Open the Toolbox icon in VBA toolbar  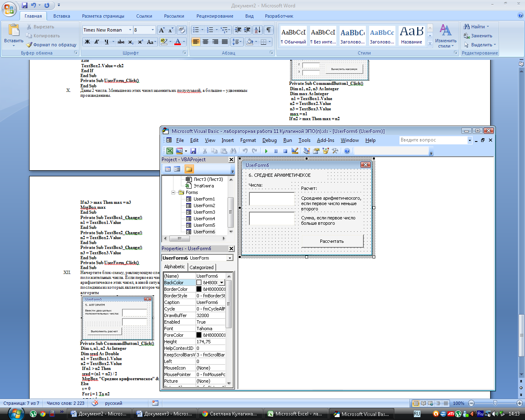335,151
